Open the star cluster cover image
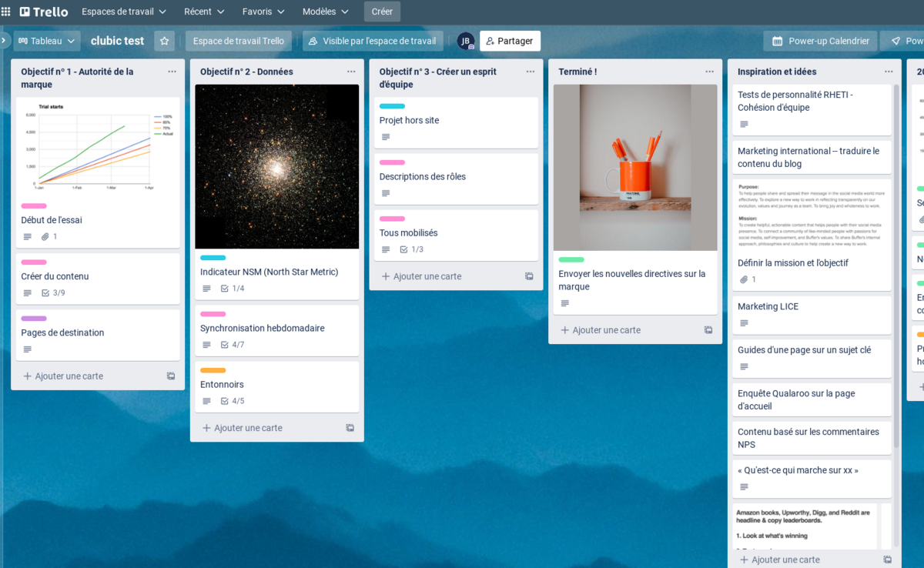Screen dimensions: 924x568 (277, 166)
